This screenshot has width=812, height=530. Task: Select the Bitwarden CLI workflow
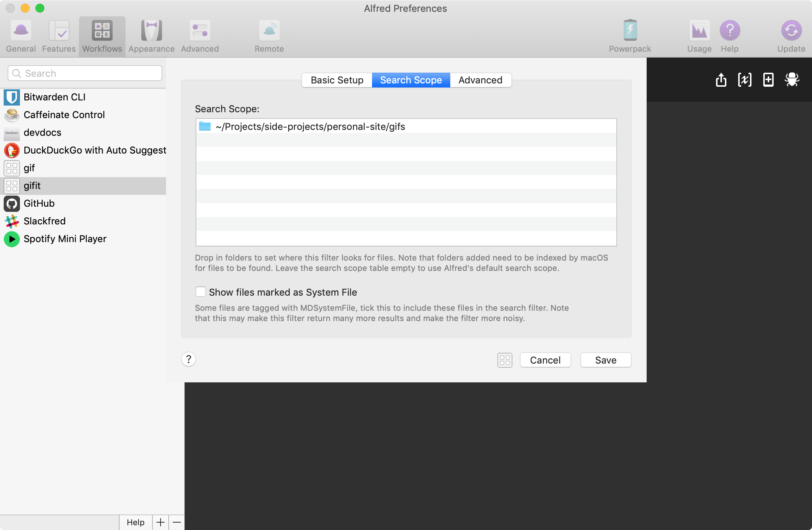tap(83, 97)
